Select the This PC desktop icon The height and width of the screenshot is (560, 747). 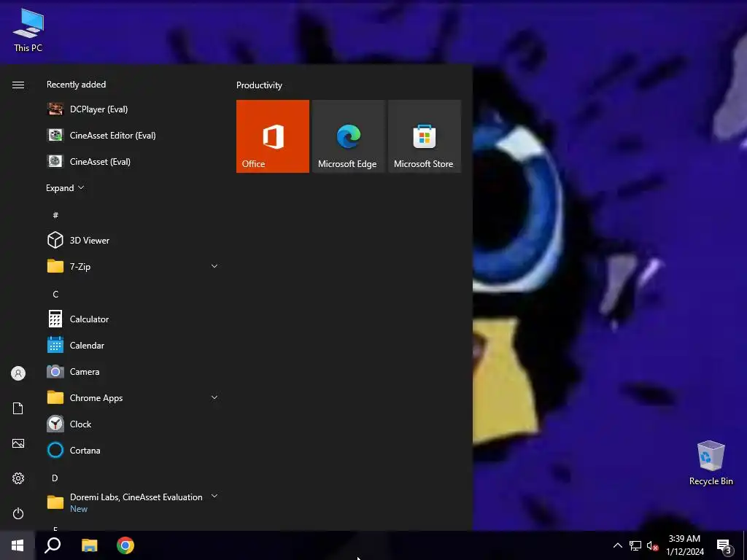pyautogui.click(x=28, y=30)
